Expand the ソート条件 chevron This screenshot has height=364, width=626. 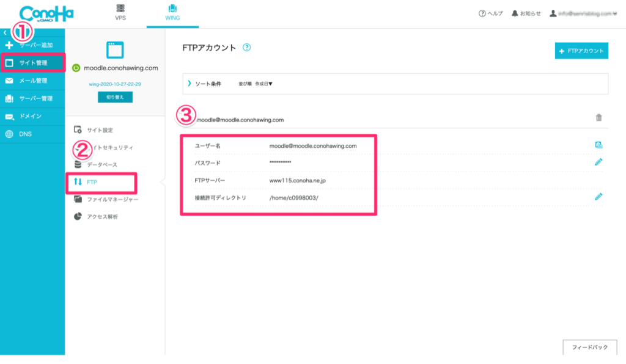[x=190, y=83]
